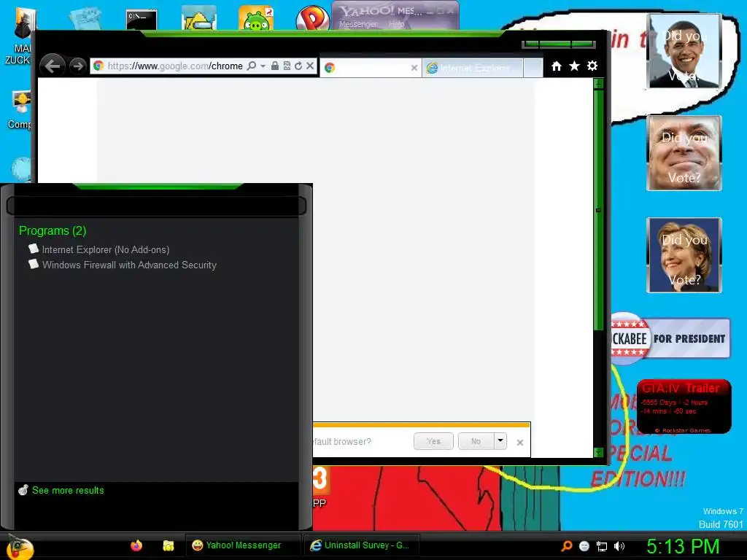747x560 pixels.
Task: Open Favorites with the star icon
Action: tap(574, 66)
